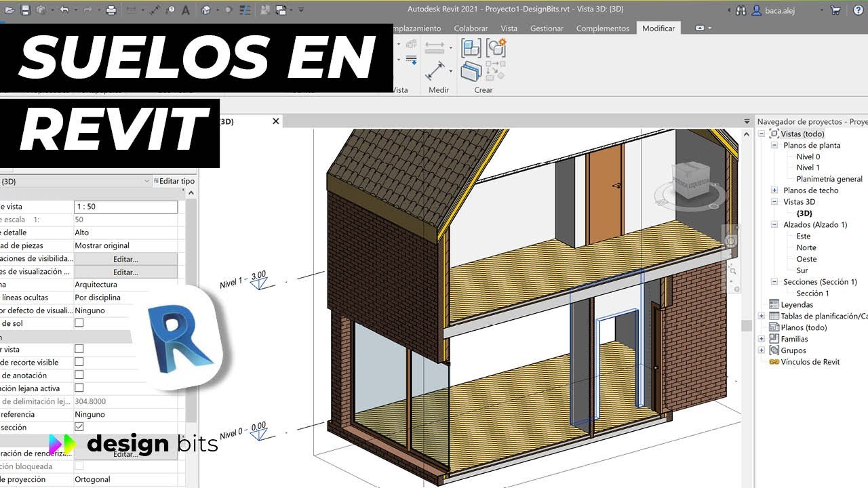
Task: Toggle the 'r vista' crop view checkbox
Action: click(x=79, y=349)
